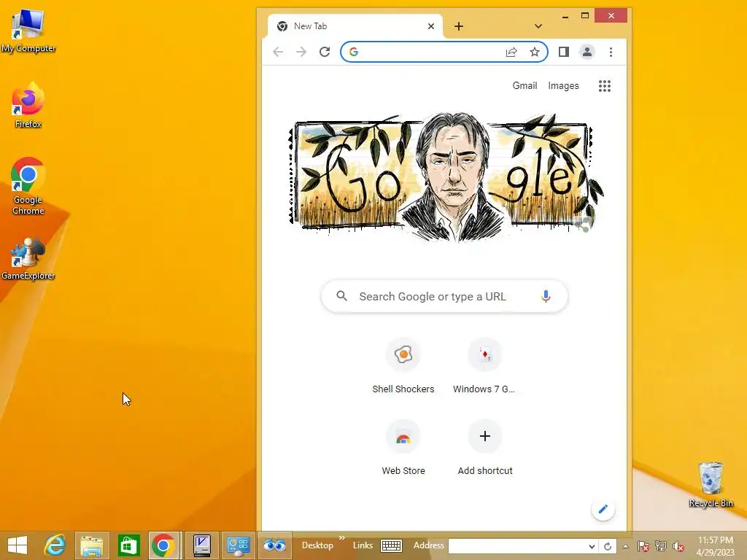Open Chrome three-dot menu

611,52
